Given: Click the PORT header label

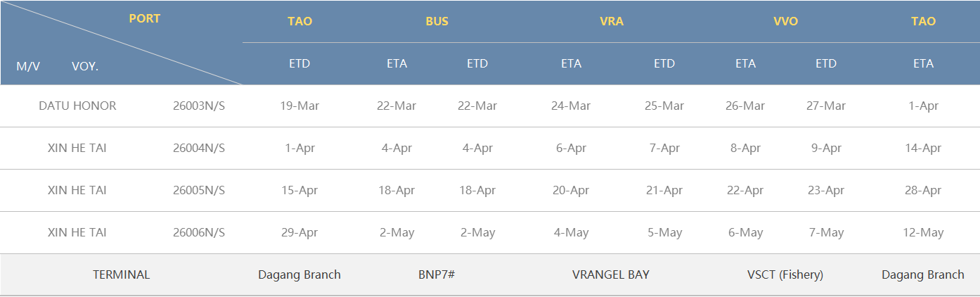Looking at the screenshot, I should [144, 18].
